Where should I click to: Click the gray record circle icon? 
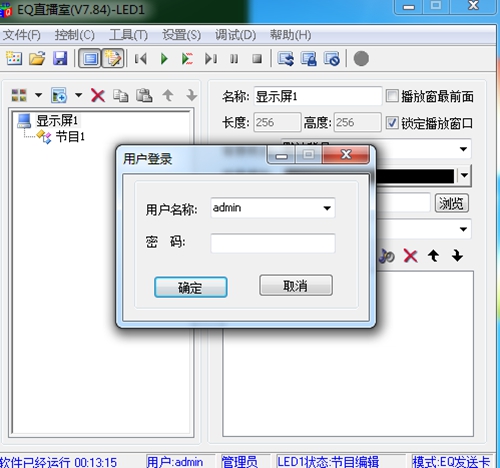(361, 59)
